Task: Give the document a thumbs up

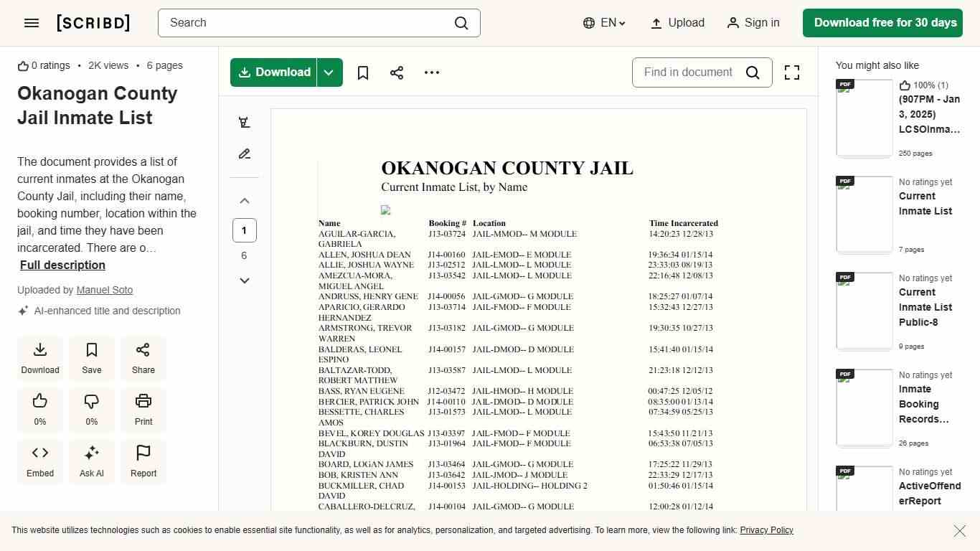Action: coord(39,410)
